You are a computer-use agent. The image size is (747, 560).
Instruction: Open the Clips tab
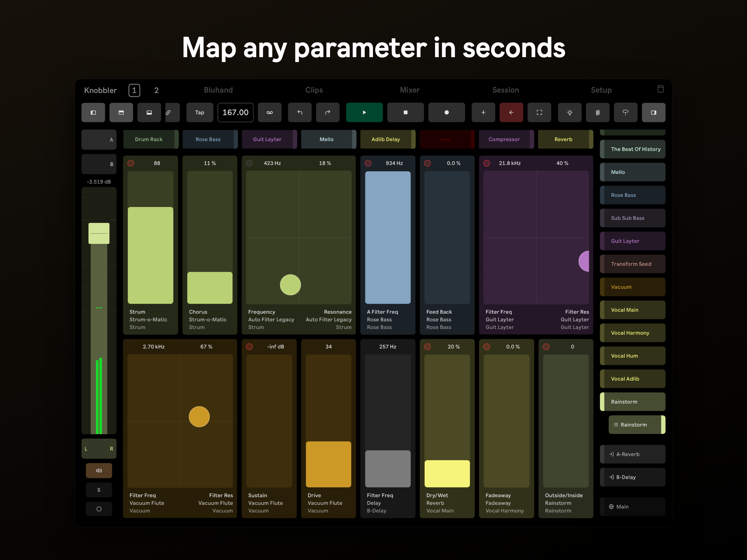[x=314, y=90]
